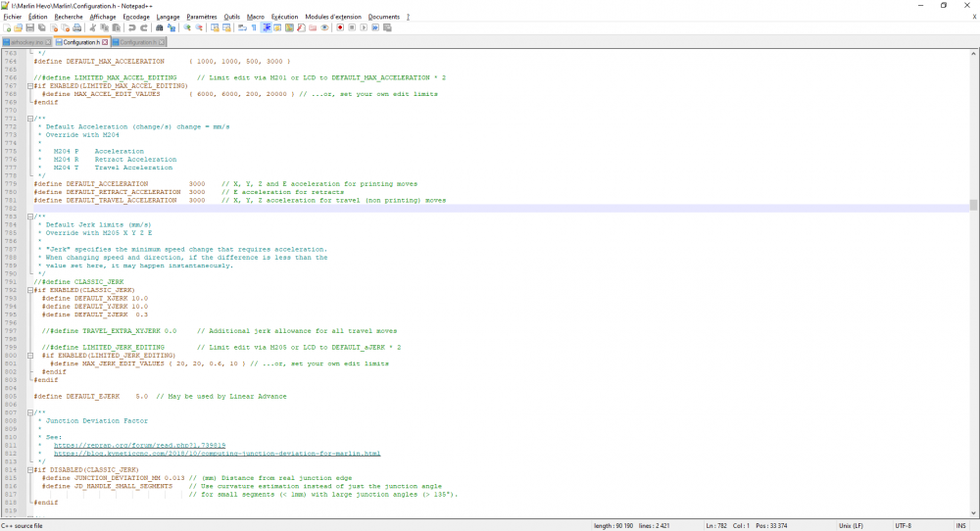Start macro recording with the red dot
The height and width of the screenshot is (531, 980).
click(340, 27)
